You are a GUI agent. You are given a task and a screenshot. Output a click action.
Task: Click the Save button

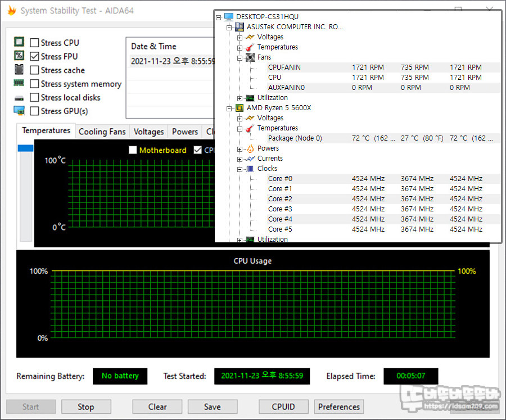click(213, 407)
